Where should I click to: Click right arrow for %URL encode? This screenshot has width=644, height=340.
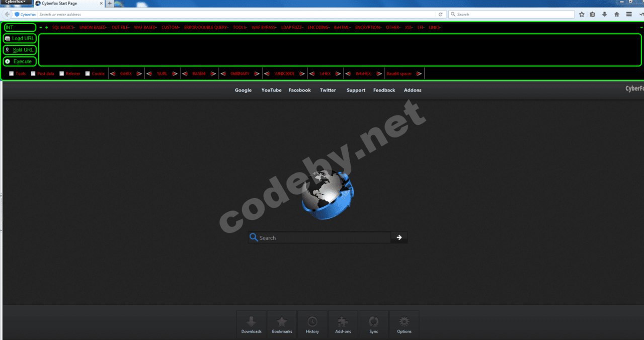click(x=175, y=73)
